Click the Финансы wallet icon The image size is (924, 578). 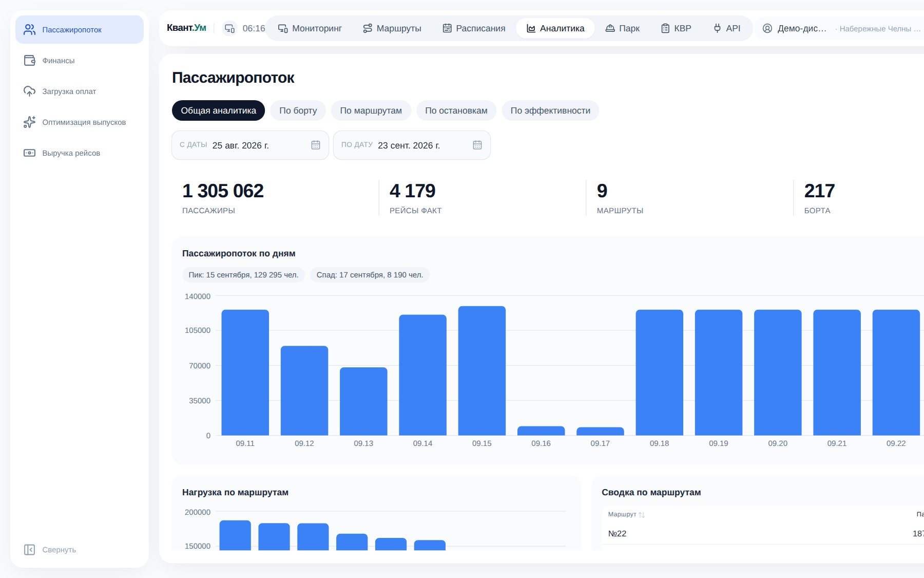[30, 61]
